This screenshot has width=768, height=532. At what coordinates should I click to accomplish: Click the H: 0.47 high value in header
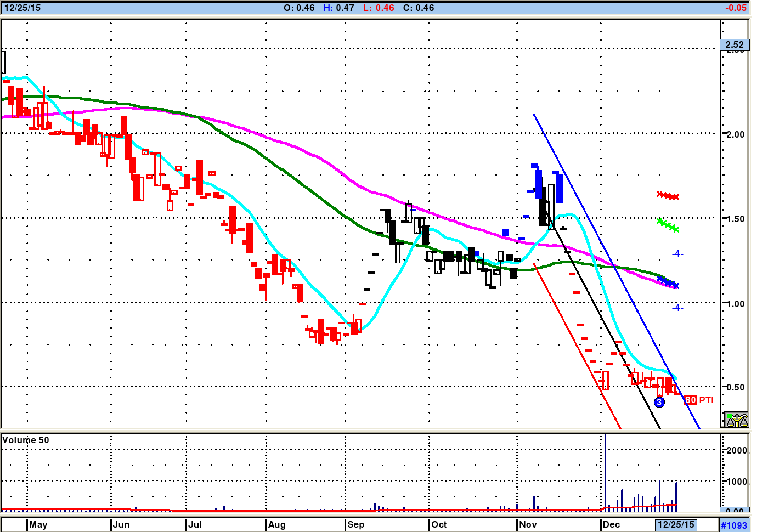pos(338,8)
